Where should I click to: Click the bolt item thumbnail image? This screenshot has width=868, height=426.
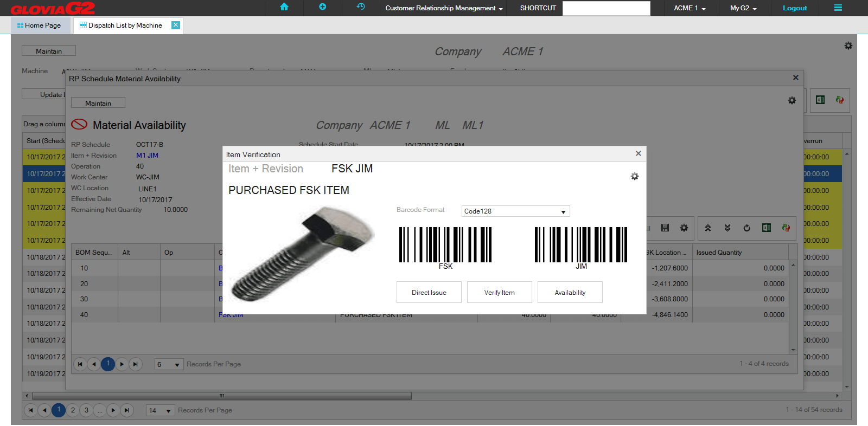(303, 253)
